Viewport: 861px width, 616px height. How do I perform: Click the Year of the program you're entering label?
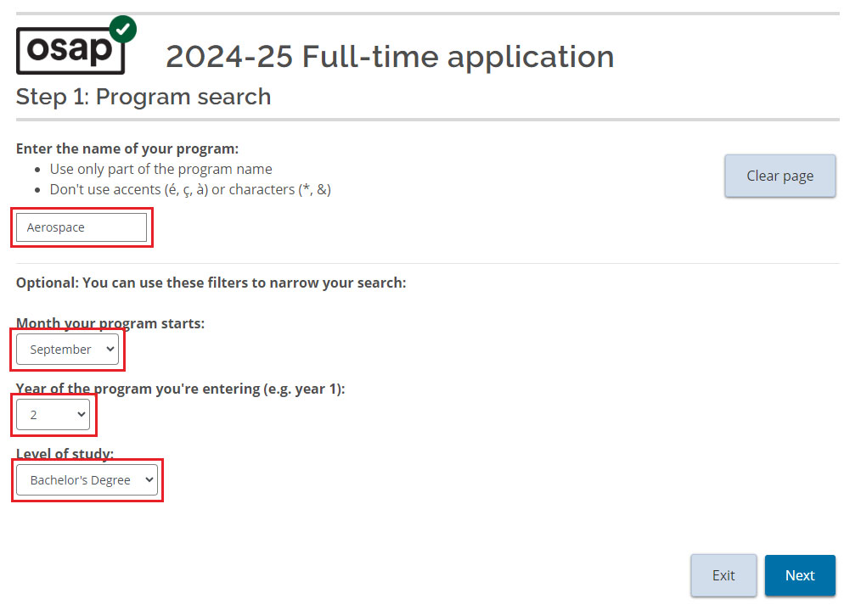[x=181, y=389]
